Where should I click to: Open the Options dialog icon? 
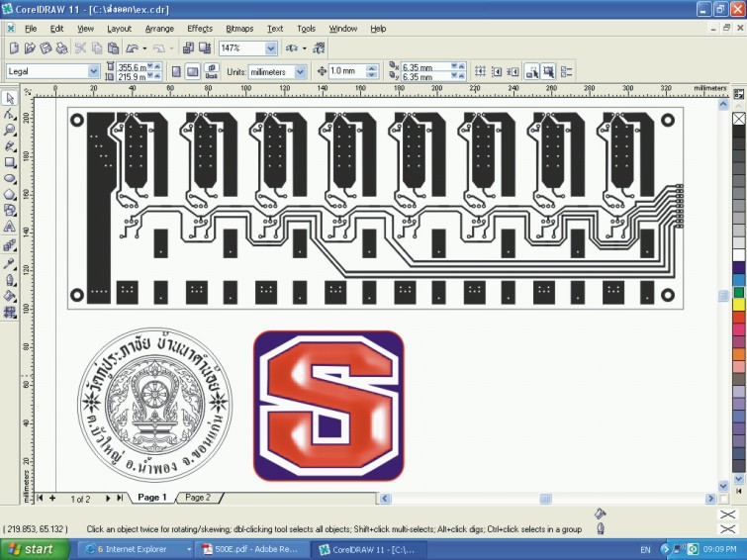(567, 72)
